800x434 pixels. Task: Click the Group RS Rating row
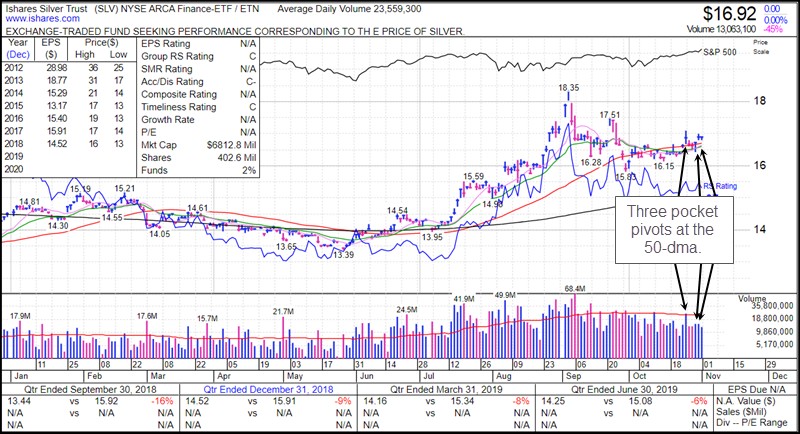click(198, 57)
